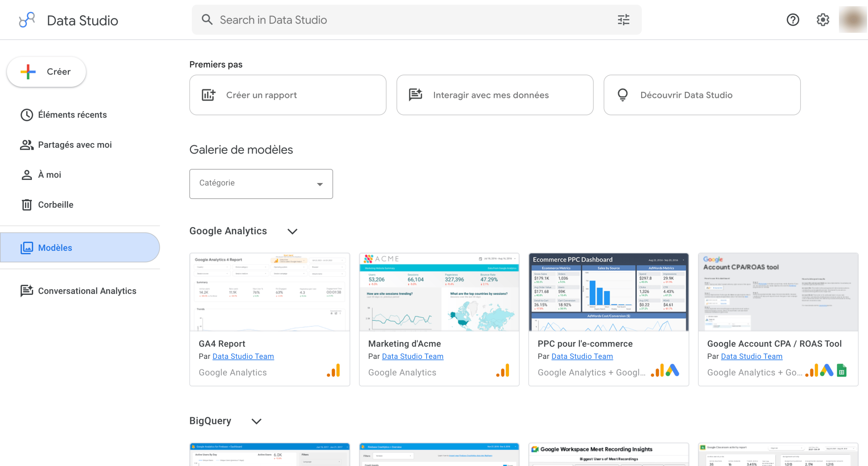Image resolution: width=868 pixels, height=466 pixels.
Task: Collapse the Google Analytics section chevron
Action: 292,231
